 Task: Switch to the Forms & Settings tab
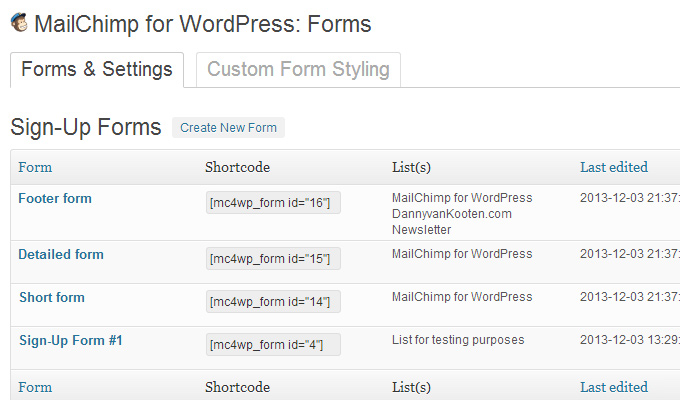[97, 70]
